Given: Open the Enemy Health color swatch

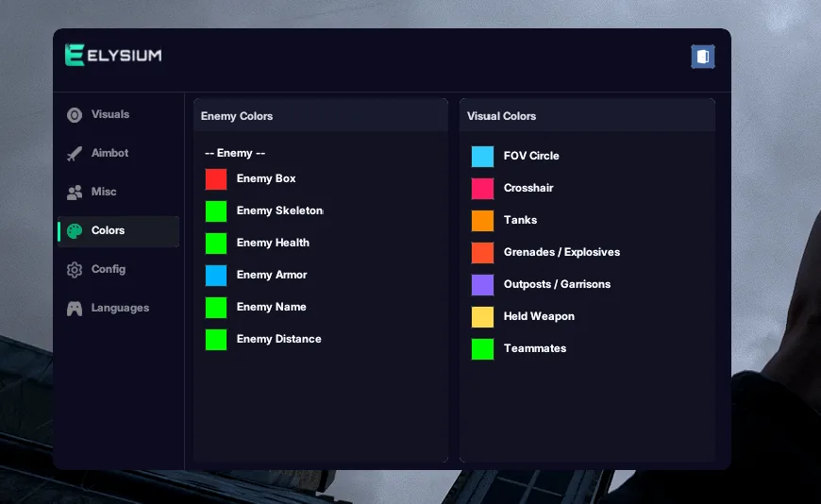Looking at the screenshot, I should pos(216,244).
